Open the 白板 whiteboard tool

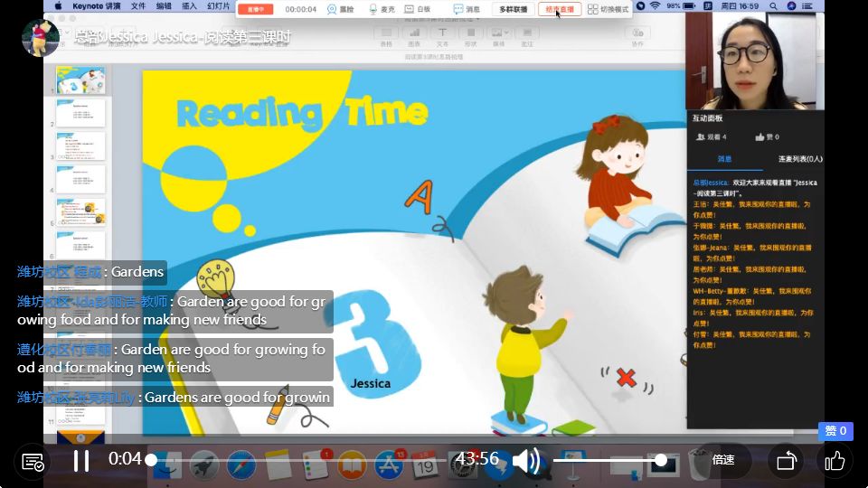[418, 9]
